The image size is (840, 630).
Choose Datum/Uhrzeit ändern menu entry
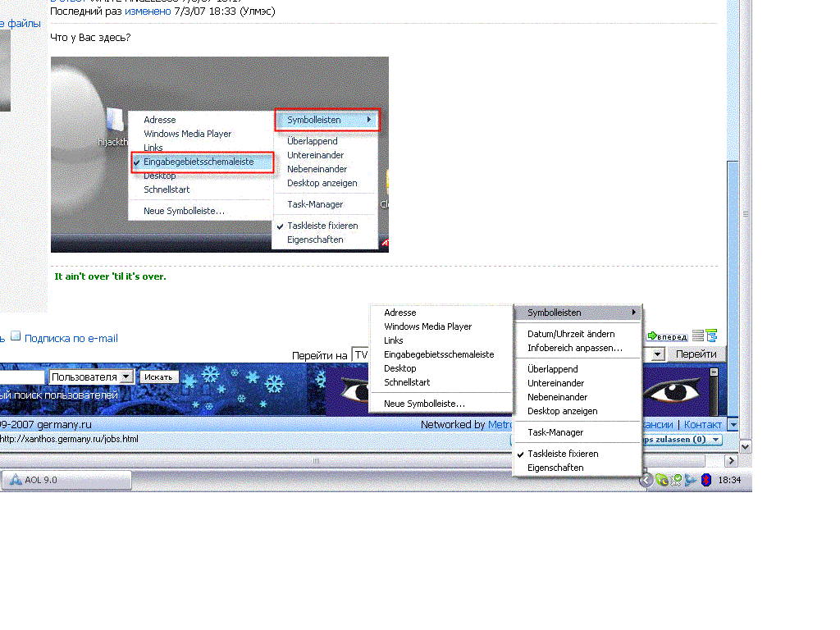tap(571, 334)
